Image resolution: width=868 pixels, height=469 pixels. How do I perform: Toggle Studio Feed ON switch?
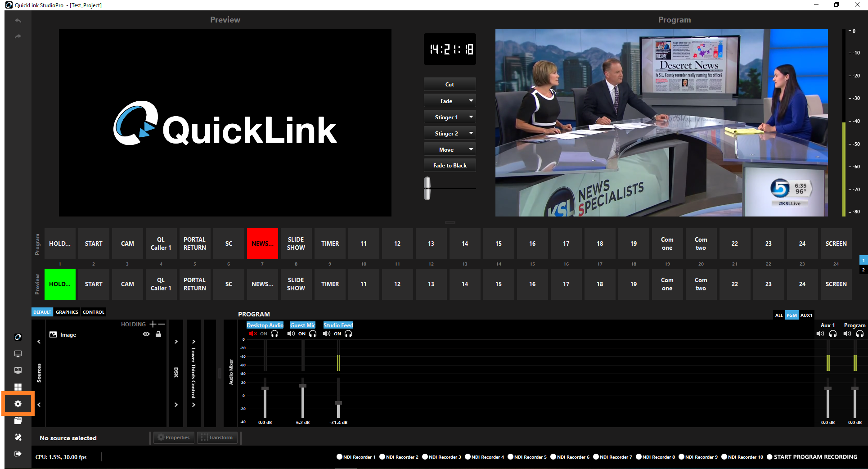[337, 334]
